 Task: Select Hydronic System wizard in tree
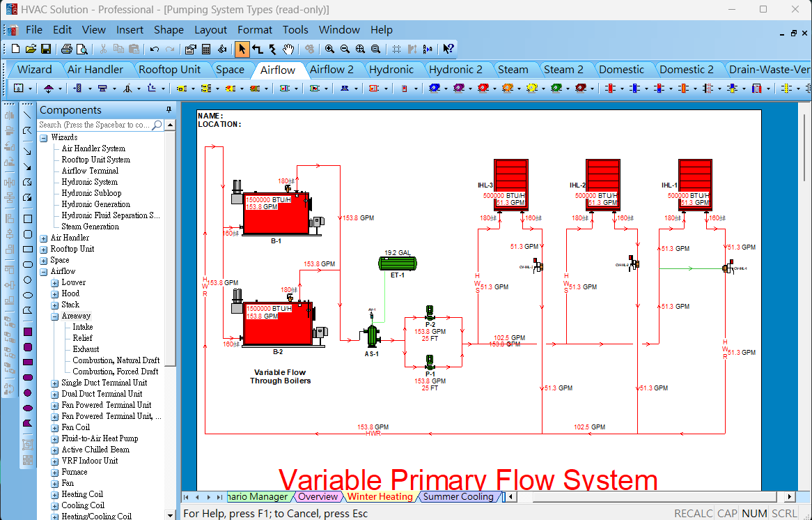coord(89,182)
